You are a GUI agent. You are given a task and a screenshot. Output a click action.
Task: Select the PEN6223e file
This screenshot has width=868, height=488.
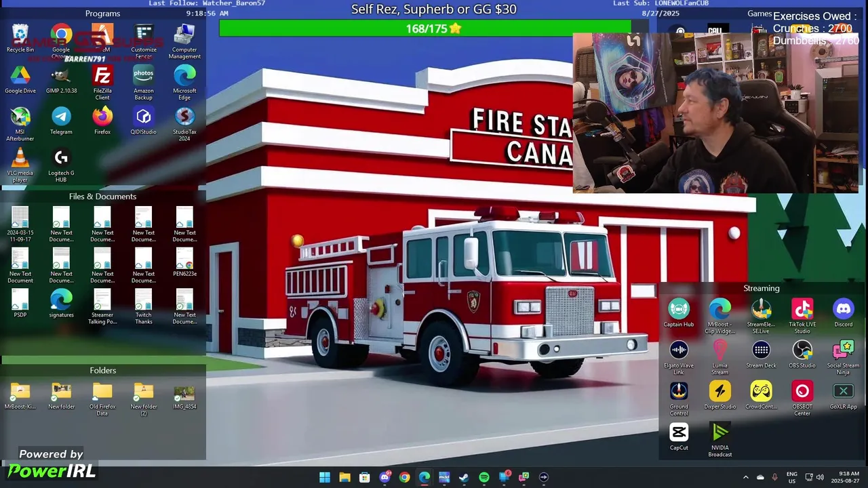click(x=184, y=263)
